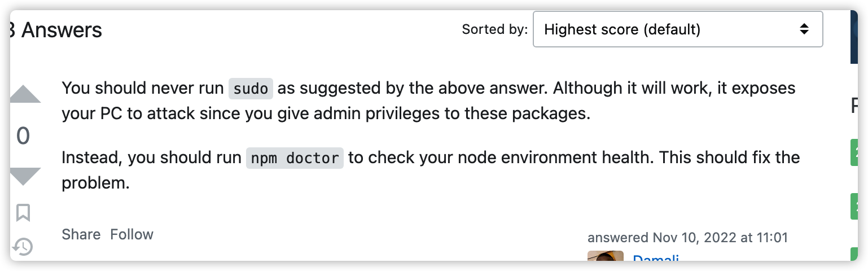Open Damali's profile avatar

tap(606, 256)
